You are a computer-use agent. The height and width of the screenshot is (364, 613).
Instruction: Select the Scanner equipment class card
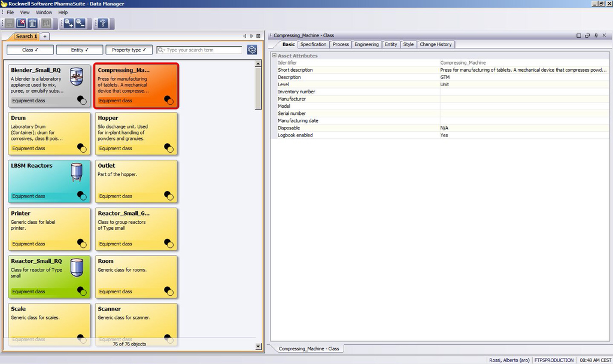[136, 324]
